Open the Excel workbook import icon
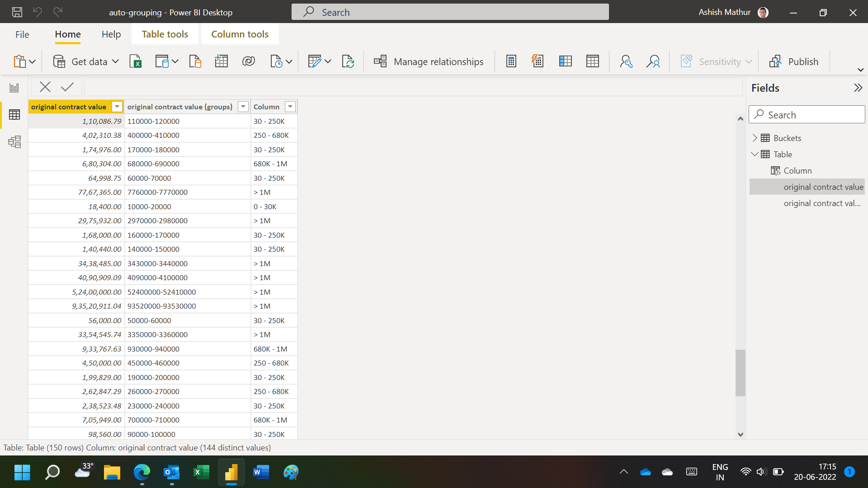The width and height of the screenshot is (868, 488). (136, 61)
